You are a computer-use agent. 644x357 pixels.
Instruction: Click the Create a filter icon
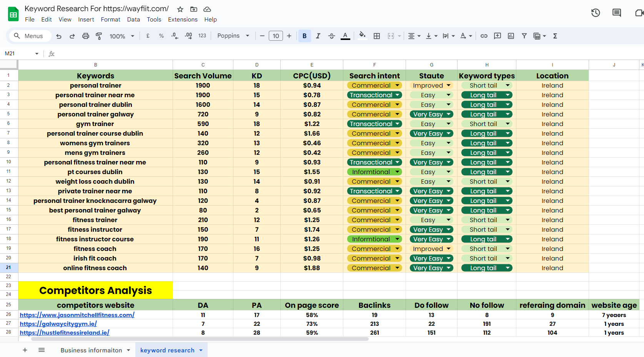pos(524,36)
